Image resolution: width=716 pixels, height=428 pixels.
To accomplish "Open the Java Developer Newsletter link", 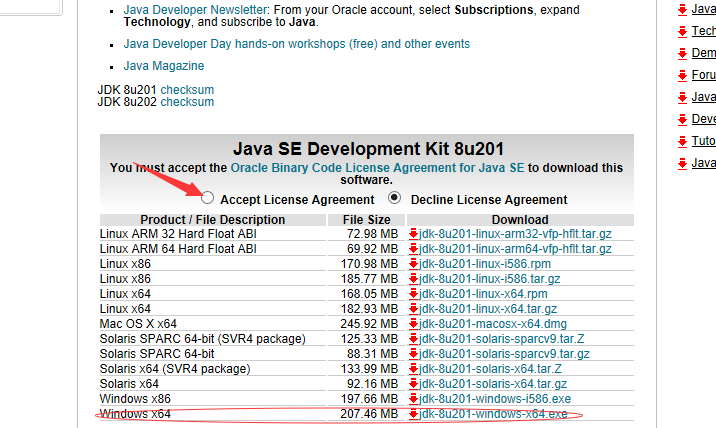I will tap(195, 10).
